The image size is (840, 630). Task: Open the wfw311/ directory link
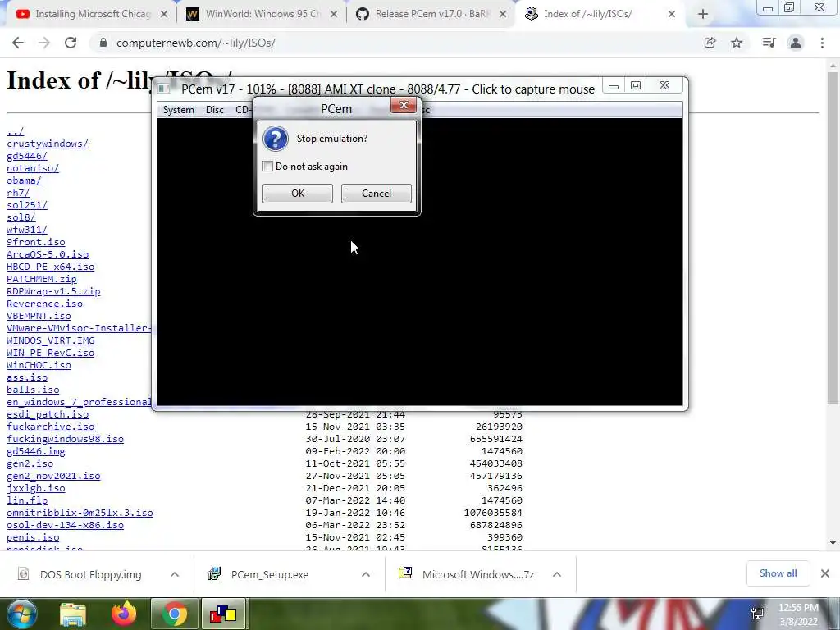27,230
